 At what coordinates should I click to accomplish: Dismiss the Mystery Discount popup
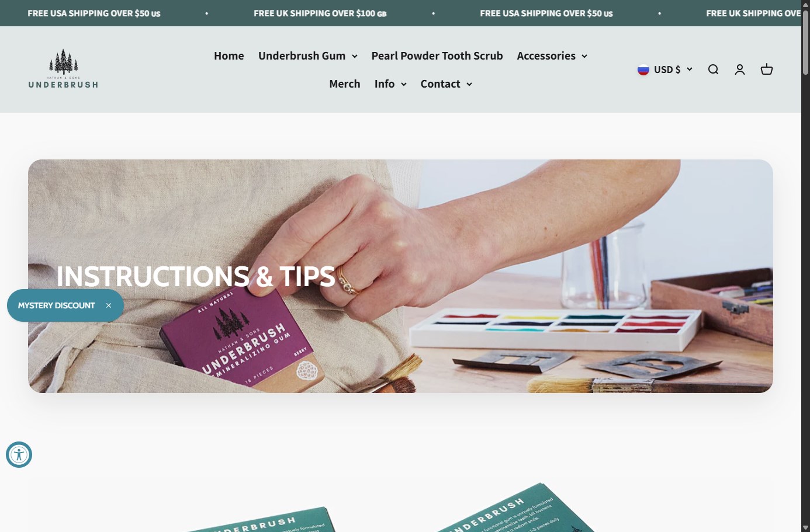[109, 305]
